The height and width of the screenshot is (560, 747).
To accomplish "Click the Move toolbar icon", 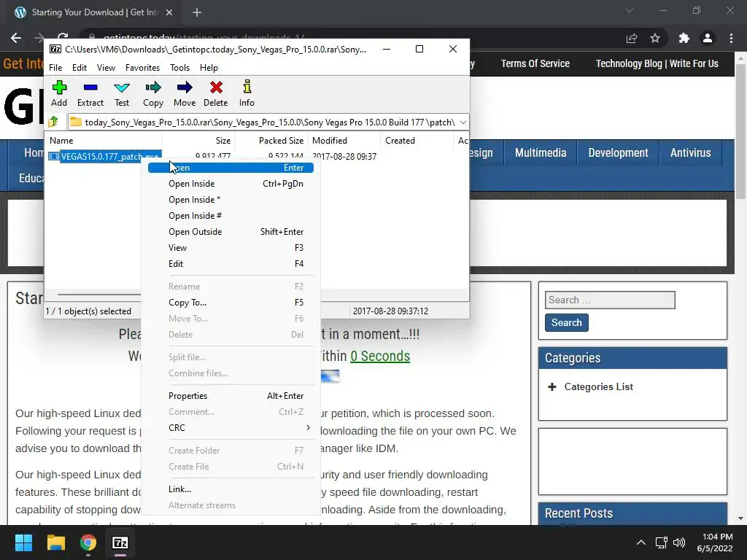I will (x=185, y=93).
